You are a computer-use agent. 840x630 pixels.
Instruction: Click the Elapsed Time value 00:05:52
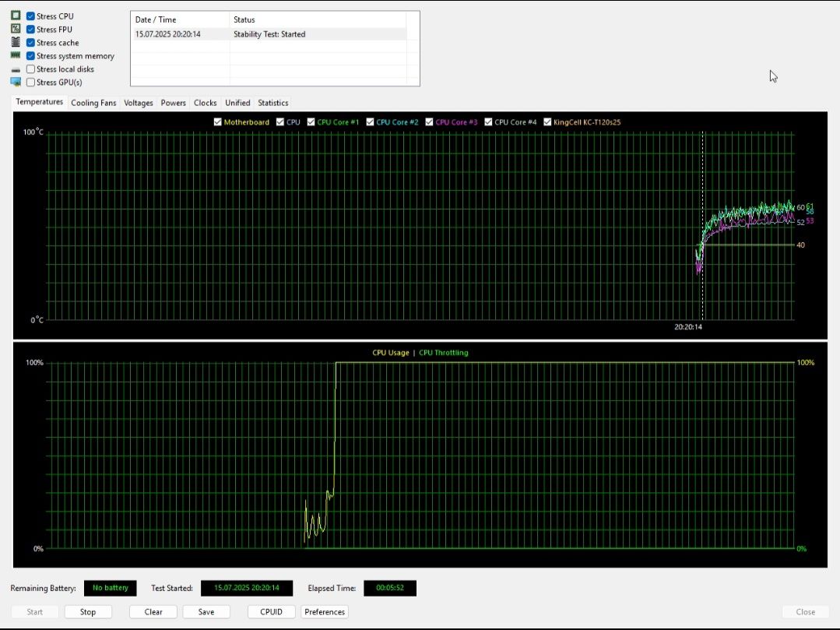(390, 588)
